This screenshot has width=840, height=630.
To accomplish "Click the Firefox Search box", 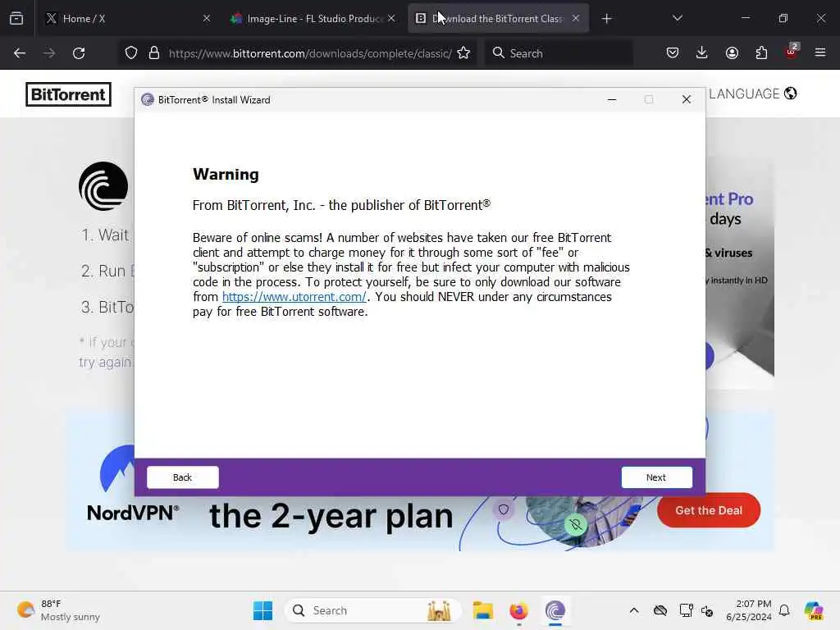I will [559, 53].
